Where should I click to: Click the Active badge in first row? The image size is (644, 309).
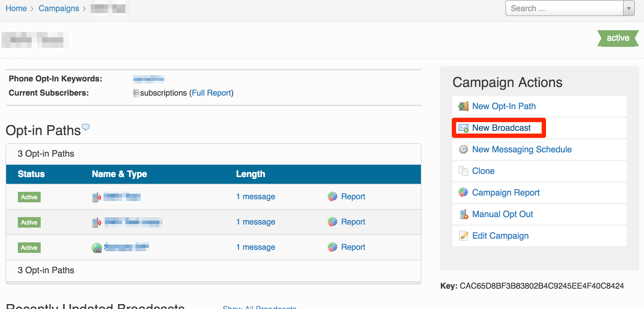[x=29, y=197]
